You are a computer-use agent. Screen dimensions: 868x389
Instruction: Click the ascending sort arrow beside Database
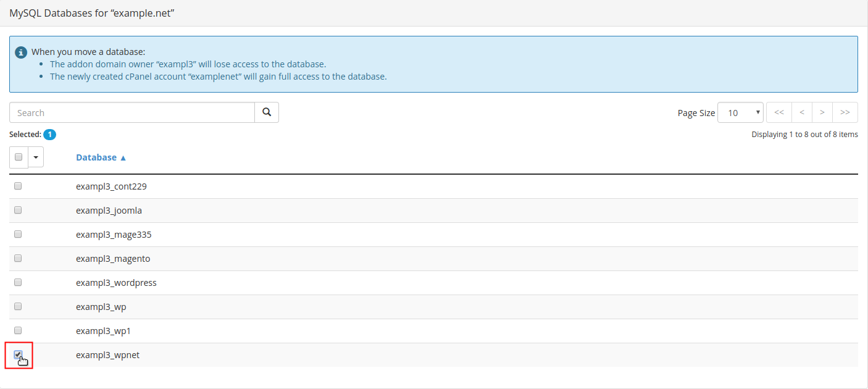(x=123, y=157)
